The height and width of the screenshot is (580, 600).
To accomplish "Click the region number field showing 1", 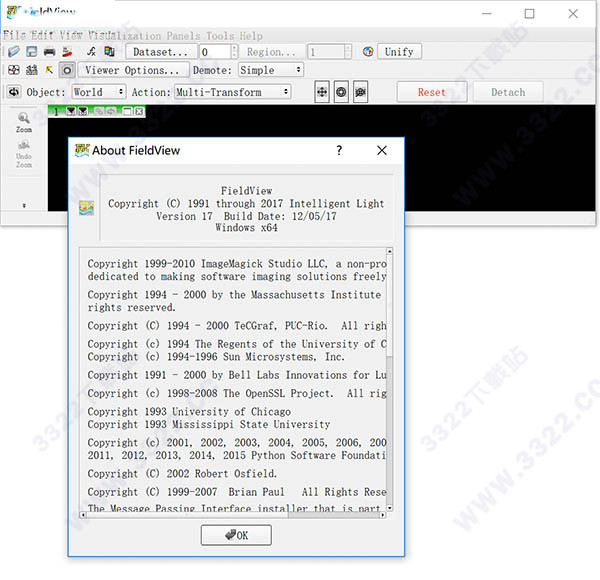I will pyautogui.click(x=326, y=51).
